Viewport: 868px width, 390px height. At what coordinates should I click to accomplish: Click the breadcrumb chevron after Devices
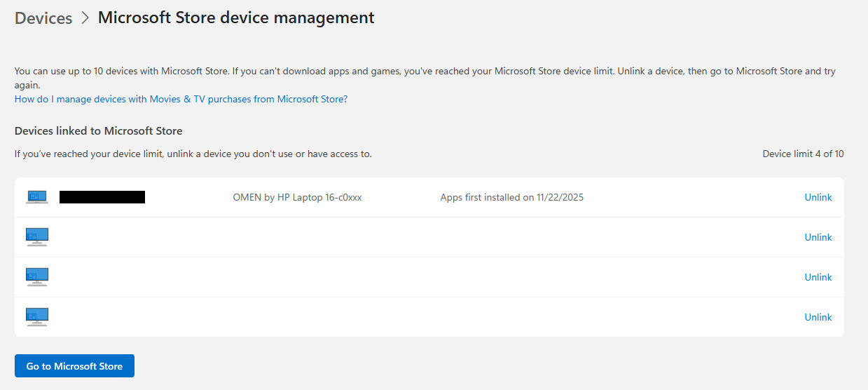pos(85,18)
